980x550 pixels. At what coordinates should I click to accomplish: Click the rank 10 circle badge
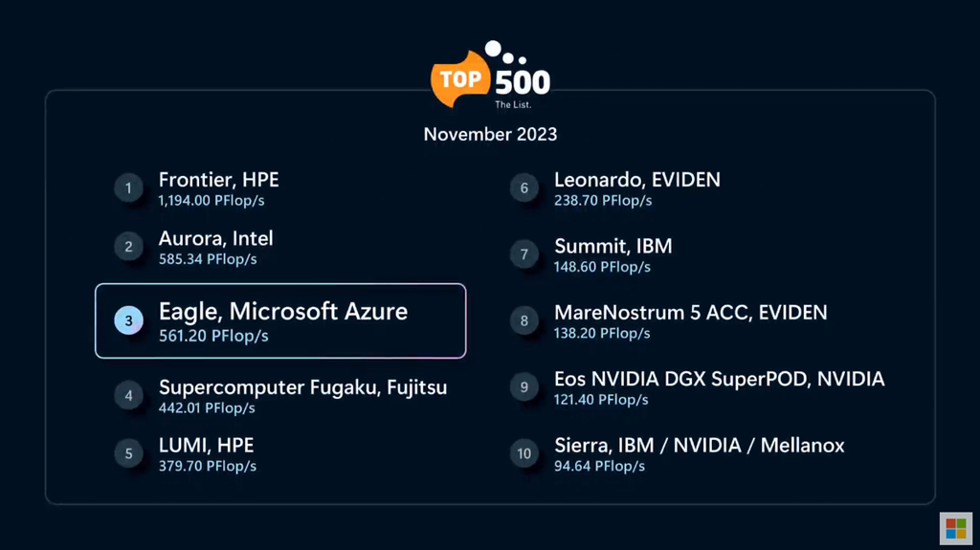[524, 453]
